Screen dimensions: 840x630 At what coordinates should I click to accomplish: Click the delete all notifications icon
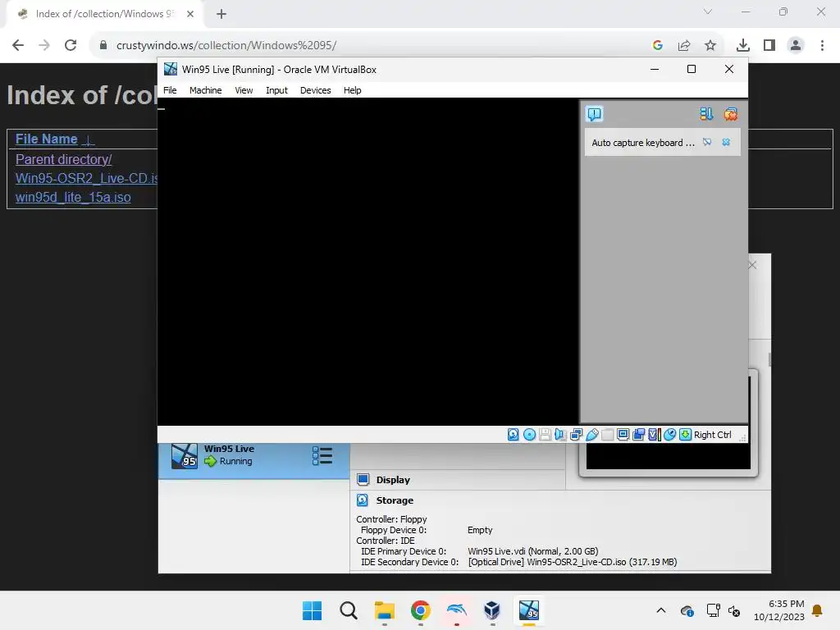point(731,113)
